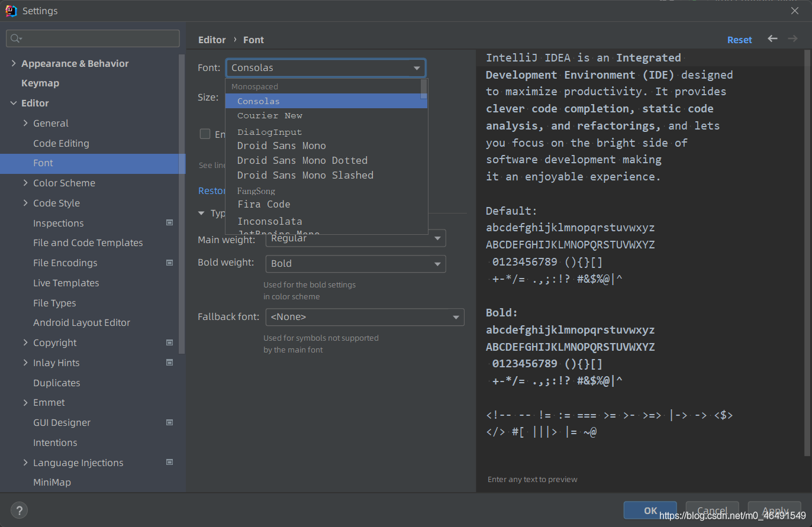Open the Live Templates page
Screen dimensions: 812x527
(x=66, y=283)
